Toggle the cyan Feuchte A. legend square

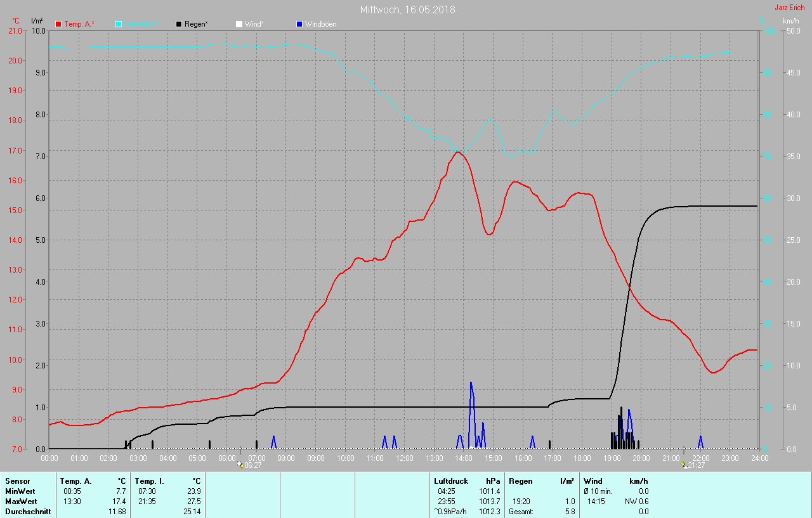click(119, 24)
